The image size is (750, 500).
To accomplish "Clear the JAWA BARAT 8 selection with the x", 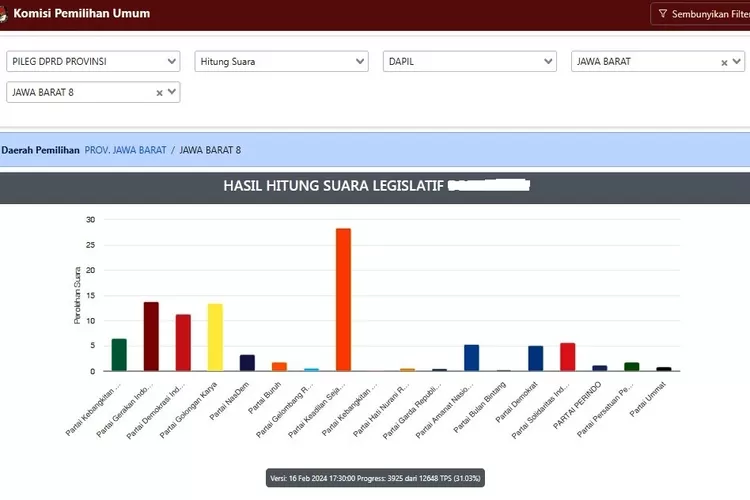I will [159, 93].
